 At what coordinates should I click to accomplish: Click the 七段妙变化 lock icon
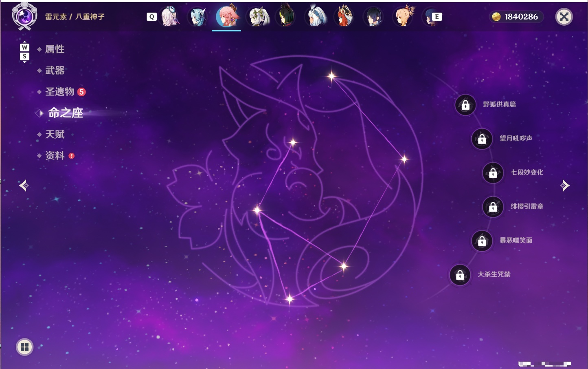point(493,172)
